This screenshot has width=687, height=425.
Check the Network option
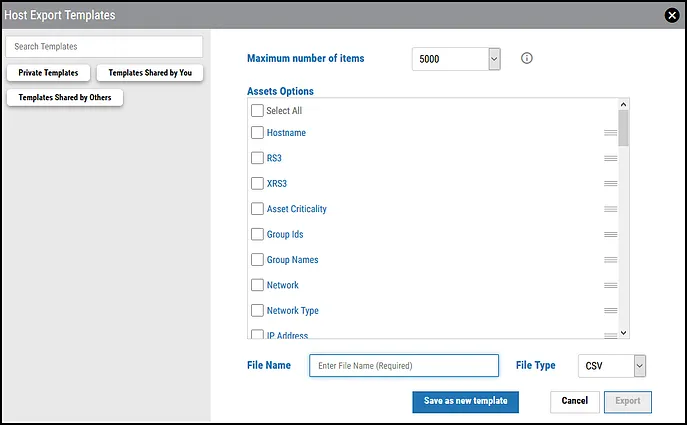tap(257, 285)
